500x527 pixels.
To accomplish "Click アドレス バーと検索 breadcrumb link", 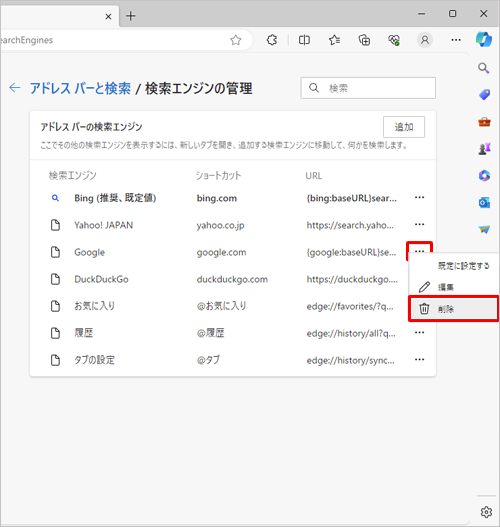I will pyautogui.click(x=80, y=88).
